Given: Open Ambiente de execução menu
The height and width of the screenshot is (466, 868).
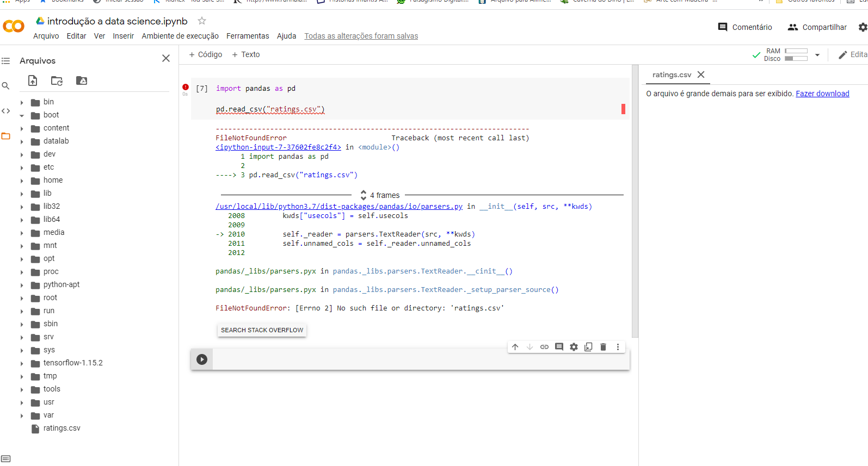Looking at the screenshot, I should point(180,36).
